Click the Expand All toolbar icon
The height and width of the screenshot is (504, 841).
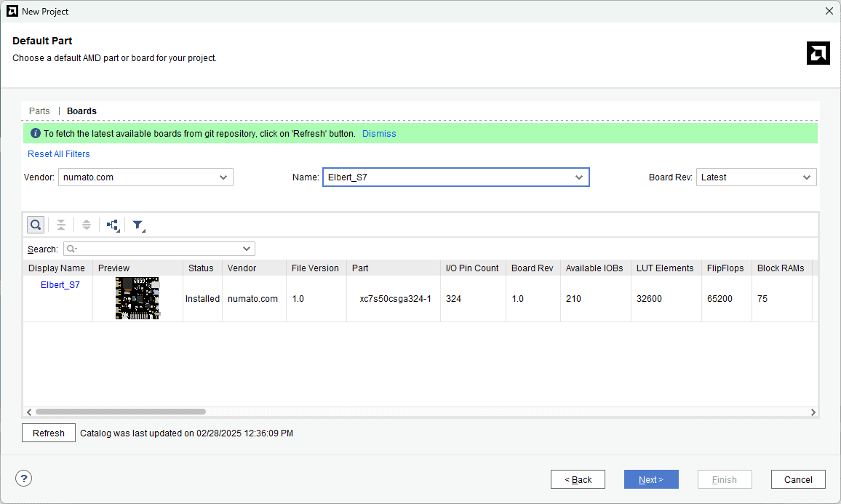pos(86,225)
